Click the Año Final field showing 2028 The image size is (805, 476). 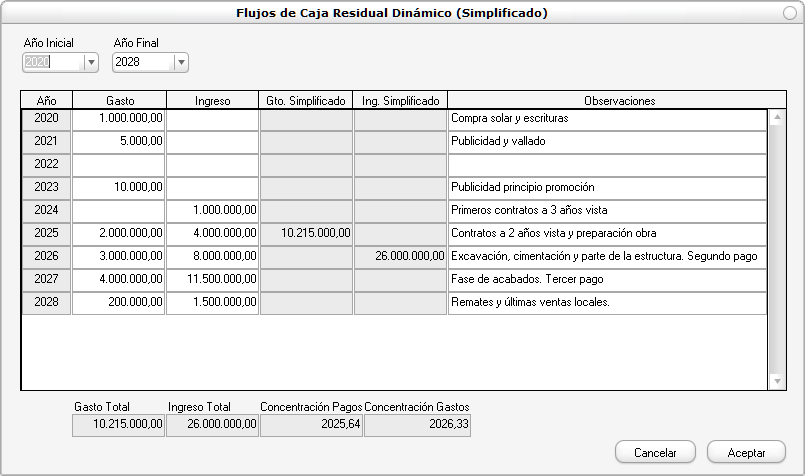(x=142, y=62)
